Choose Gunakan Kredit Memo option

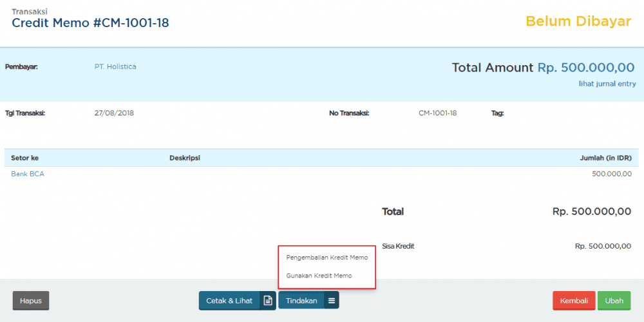pyautogui.click(x=319, y=276)
